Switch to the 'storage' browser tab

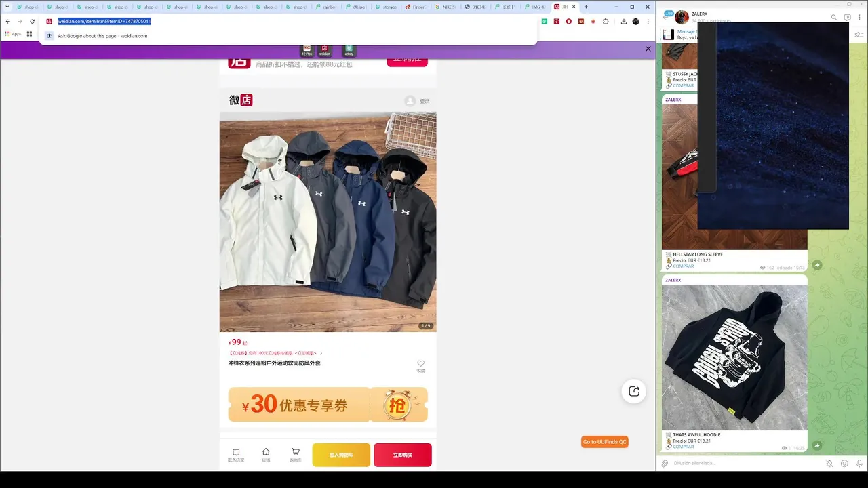[386, 7]
